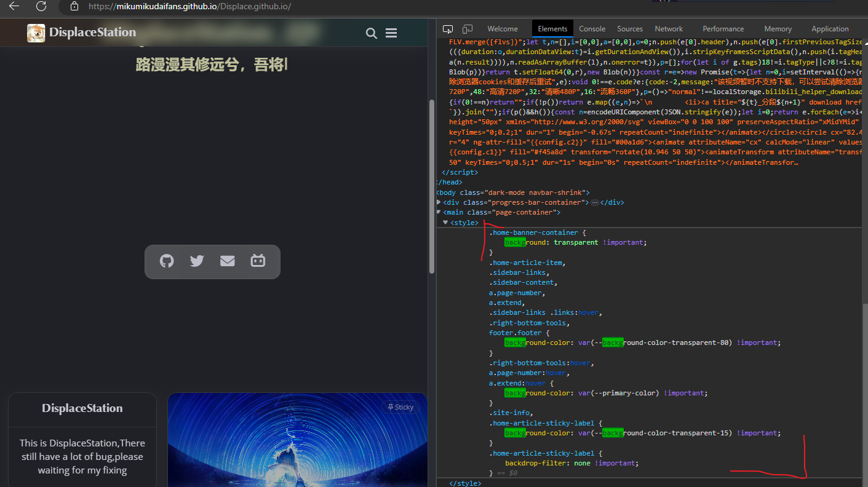The height and width of the screenshot is (487, 868).
Task: Toggle the DevTools inspect element picker
Action: pyautogui.click(x=448, y=29)
